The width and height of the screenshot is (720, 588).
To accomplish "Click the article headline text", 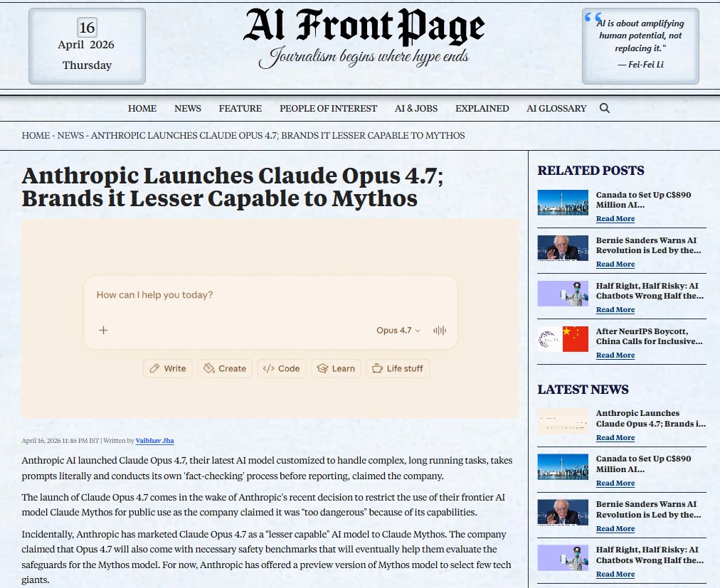I will [x=233, y=187].
